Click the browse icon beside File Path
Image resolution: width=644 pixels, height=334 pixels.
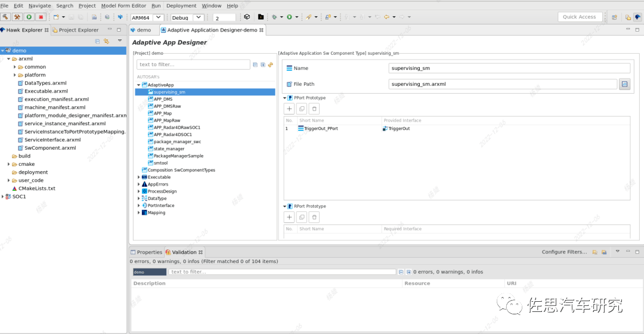pos(624,84)
